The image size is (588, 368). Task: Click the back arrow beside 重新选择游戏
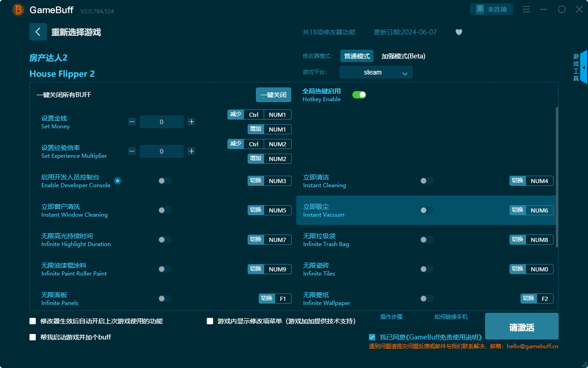click(x=38, y=32)
